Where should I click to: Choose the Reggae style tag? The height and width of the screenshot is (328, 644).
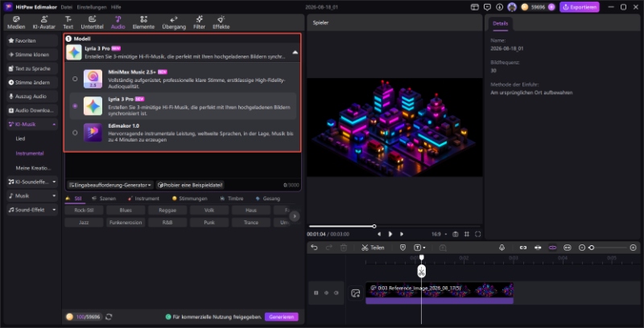pyautogui.click(x=167, y=211)
